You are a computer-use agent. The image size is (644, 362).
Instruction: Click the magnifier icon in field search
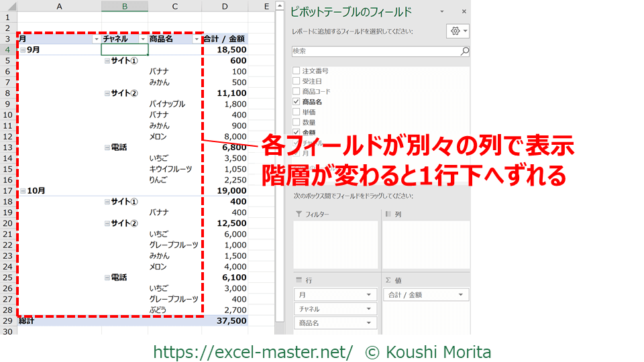point(464,51)
